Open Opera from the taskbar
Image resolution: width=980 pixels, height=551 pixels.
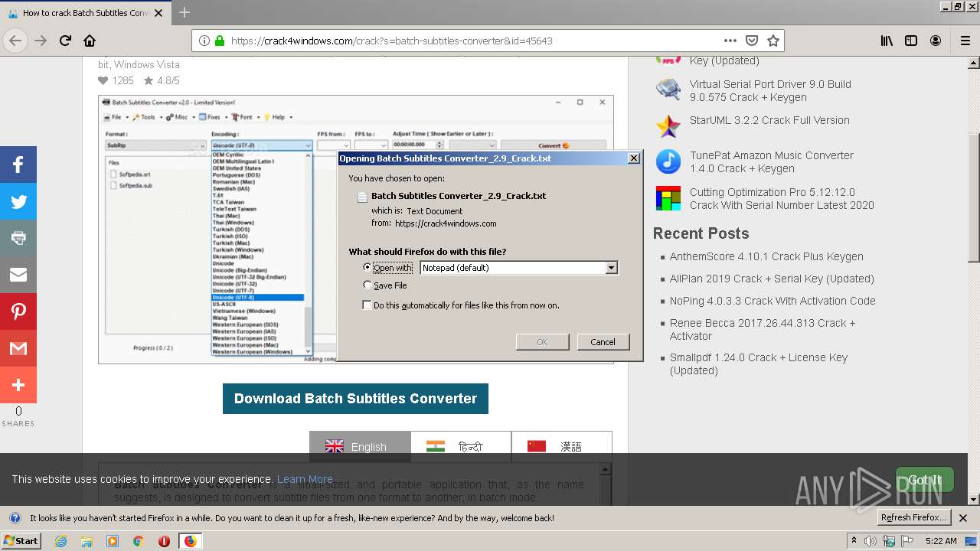pos(164,541)
